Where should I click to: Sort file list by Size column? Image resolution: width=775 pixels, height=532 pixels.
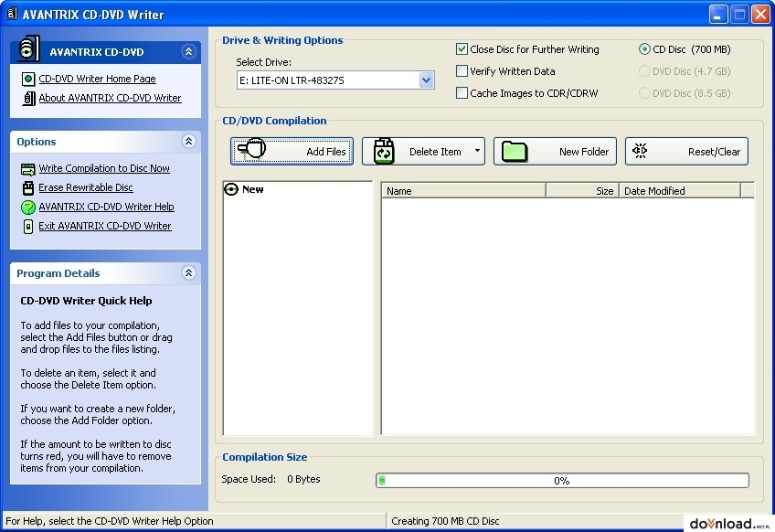[582, 191]
